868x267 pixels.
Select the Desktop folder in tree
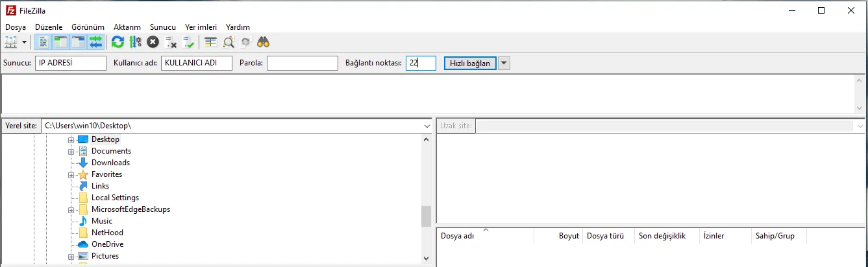pos(105,139)
